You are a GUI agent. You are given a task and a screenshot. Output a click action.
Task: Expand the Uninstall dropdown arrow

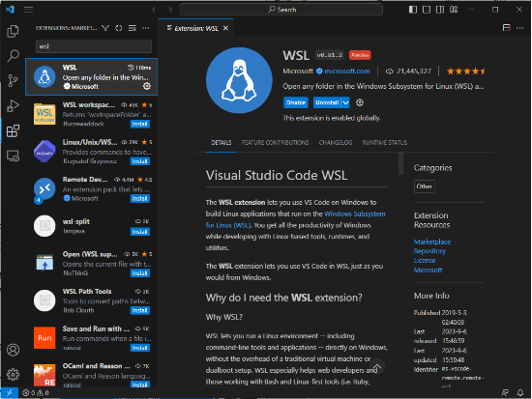click(345, 102)
